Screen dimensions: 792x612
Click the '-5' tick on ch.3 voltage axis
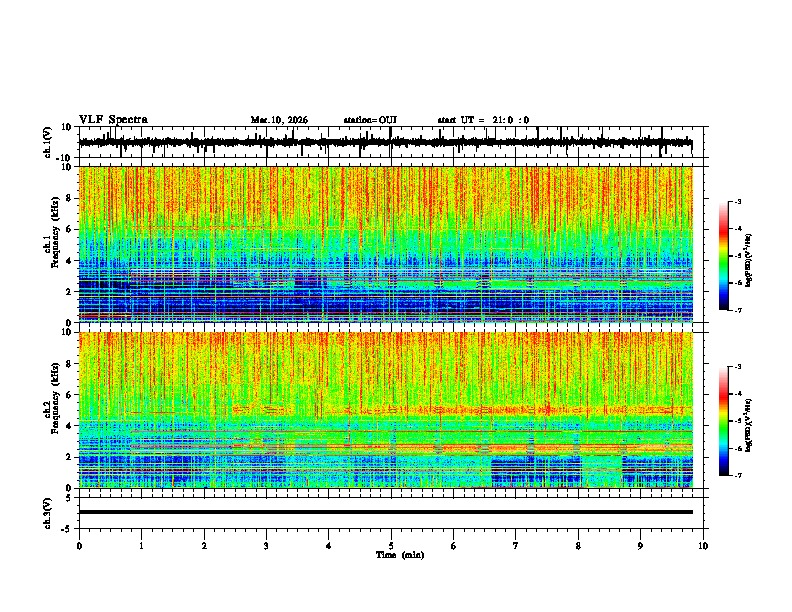68,529
